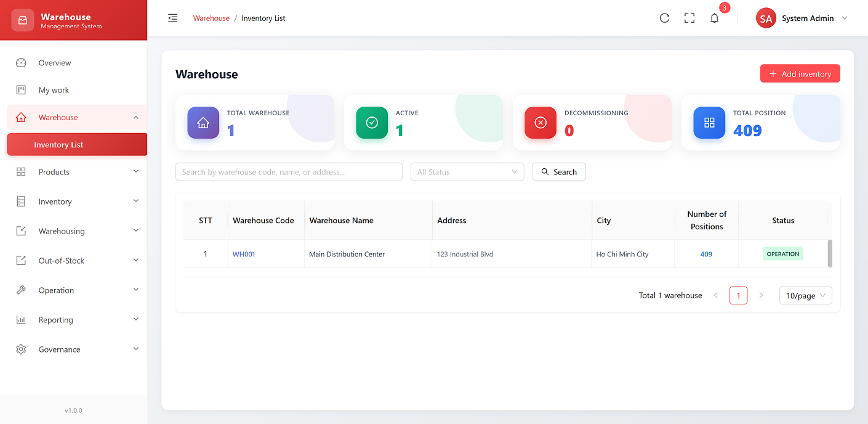Toggle fullscreen mode icon

click(689, 18)
